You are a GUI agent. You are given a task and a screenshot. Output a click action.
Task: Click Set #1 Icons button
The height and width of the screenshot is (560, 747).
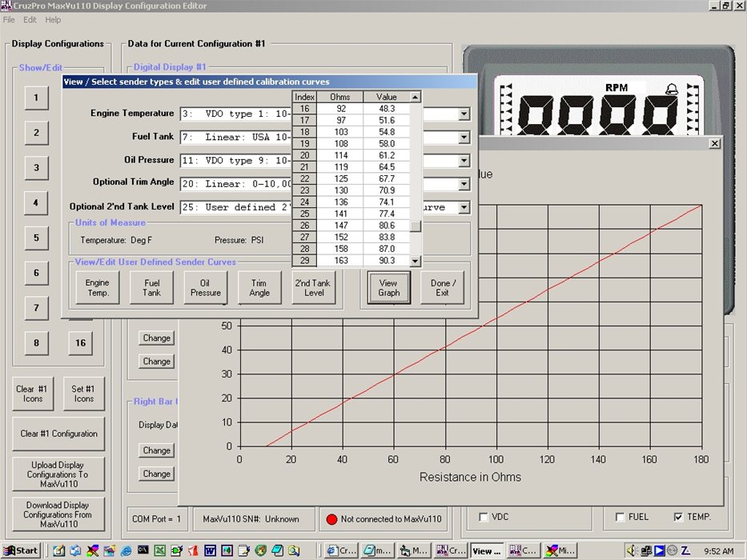83,394
